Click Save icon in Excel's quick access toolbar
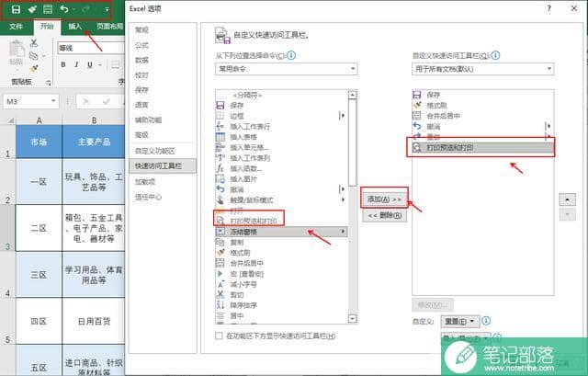This screenshot has width=588, height=376. coord(16,9)
